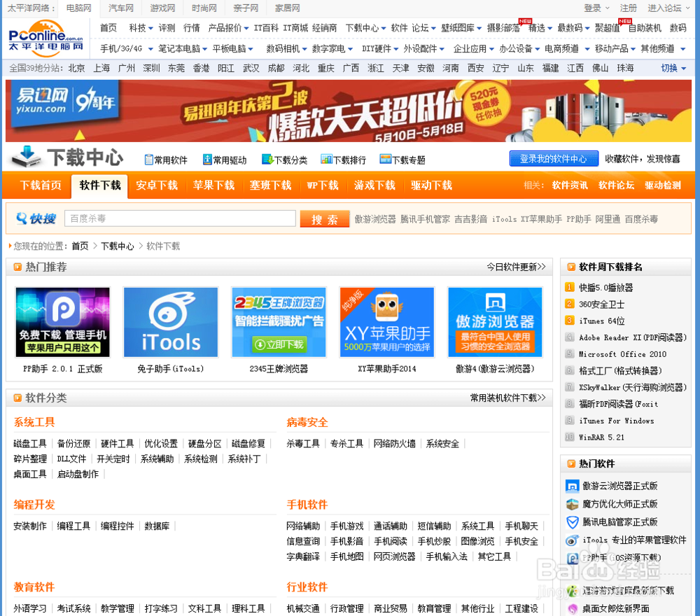Click 腾讯手机管家 hot search term
This screenshot has width=700, height=616.
[x=425, y=219]
